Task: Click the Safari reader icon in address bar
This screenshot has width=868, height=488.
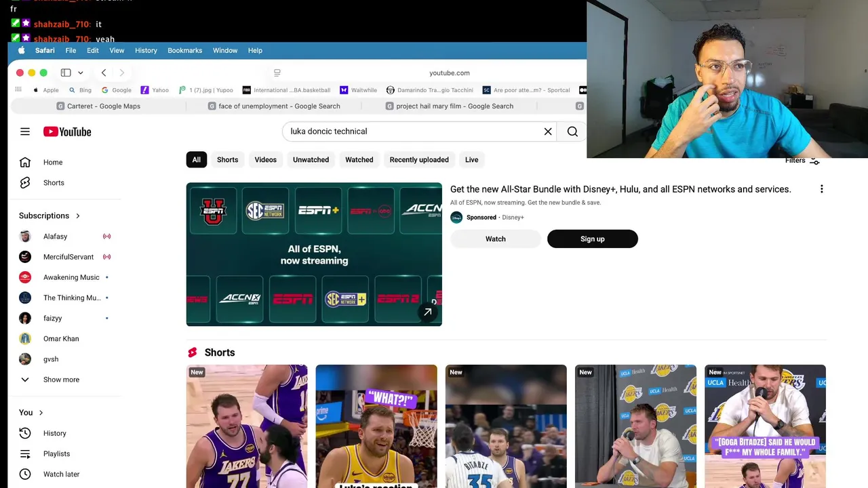Action: pyautogui.click(x=277, y=73)
